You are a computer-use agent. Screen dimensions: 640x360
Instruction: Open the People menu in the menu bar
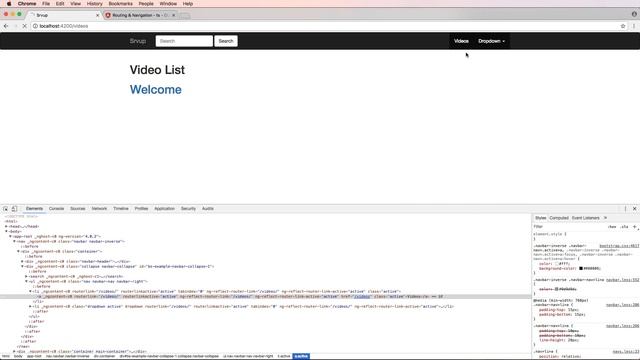(x=146, y=4)
